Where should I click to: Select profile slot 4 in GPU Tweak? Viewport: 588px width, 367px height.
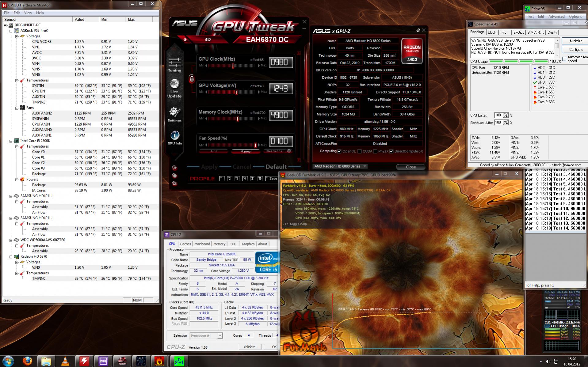[245, 179]
